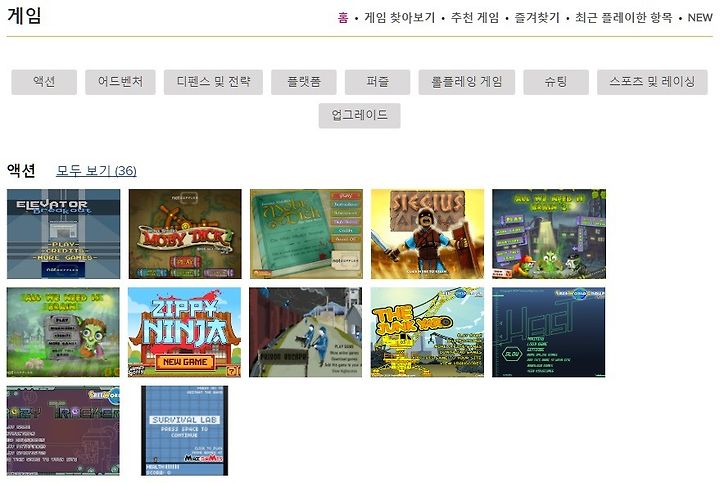720x483 pixels.
Task: Open 즐겨찾기 in the top navigation
Action: click(537, 17)
